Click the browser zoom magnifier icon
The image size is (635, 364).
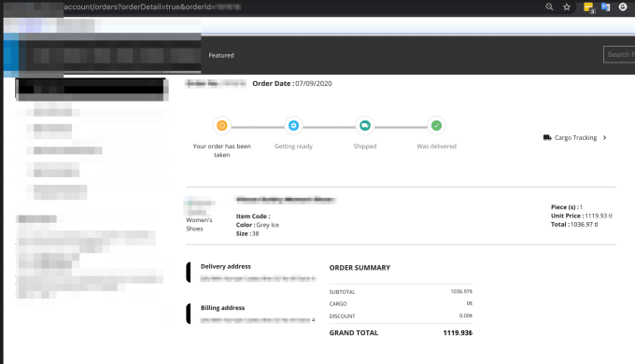(x=549, y=7)
